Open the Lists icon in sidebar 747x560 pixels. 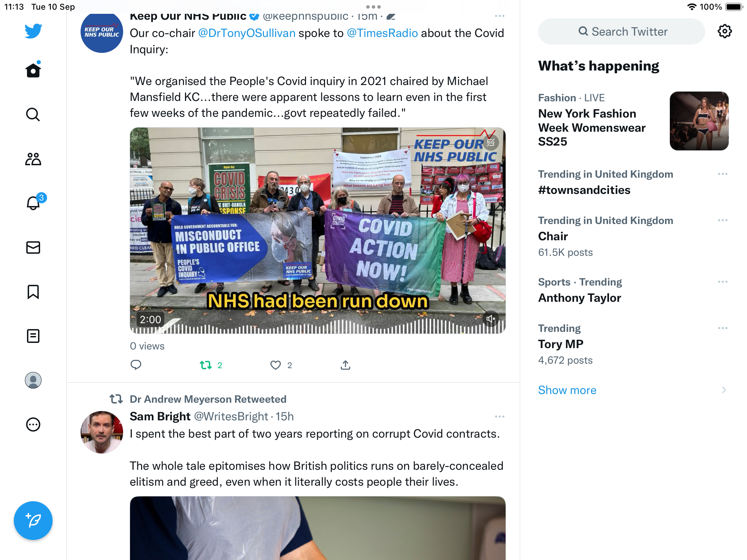33,336
